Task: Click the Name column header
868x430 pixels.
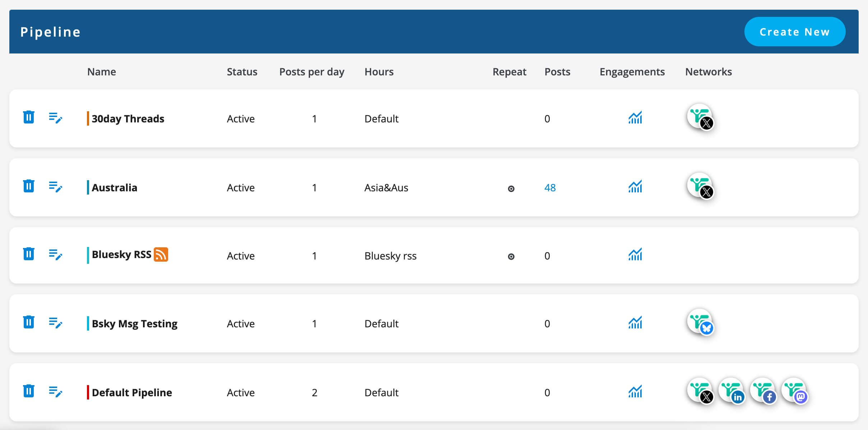Action: click(101, 72)
